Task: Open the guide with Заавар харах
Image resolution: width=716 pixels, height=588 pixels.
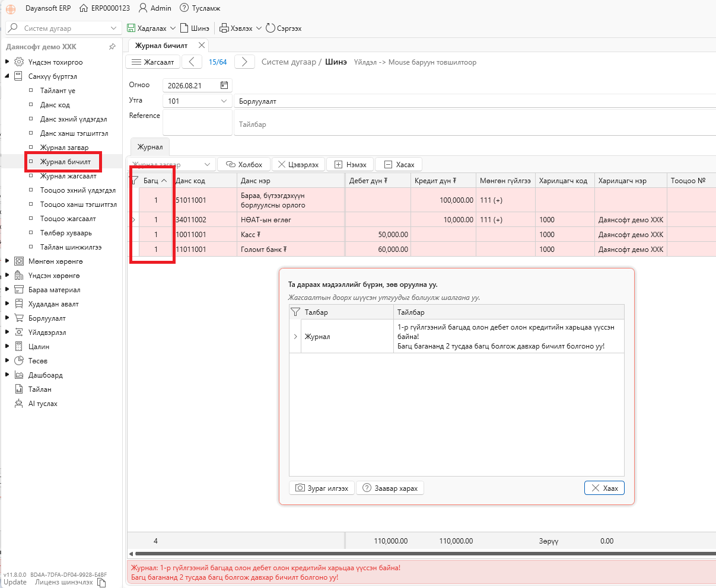Action: [x=390, y=488]
